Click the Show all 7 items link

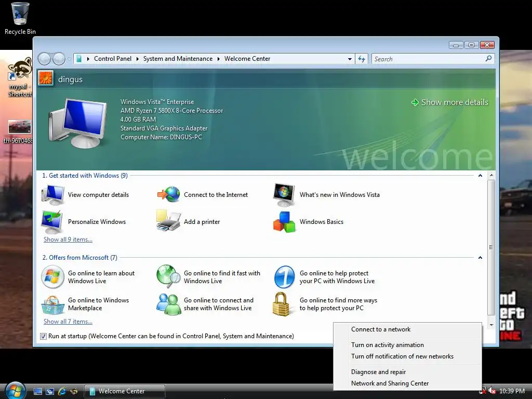[x=68, y=322]
